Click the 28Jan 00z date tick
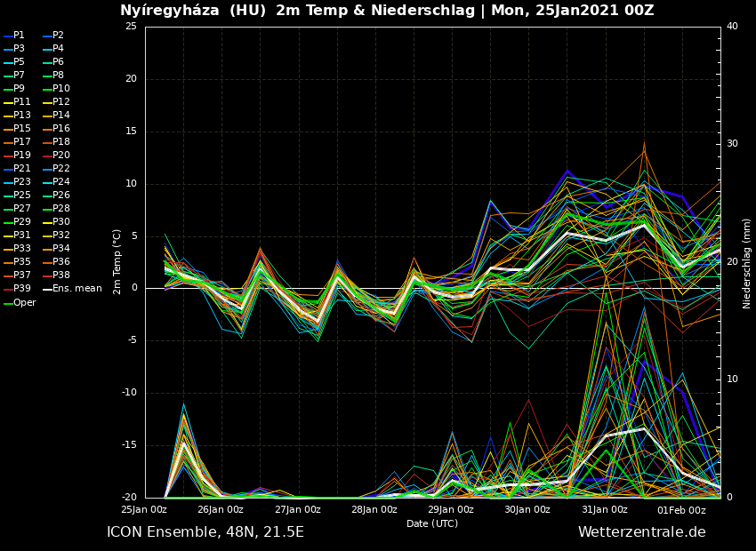 pyautogui.click(x=374, y=510)
